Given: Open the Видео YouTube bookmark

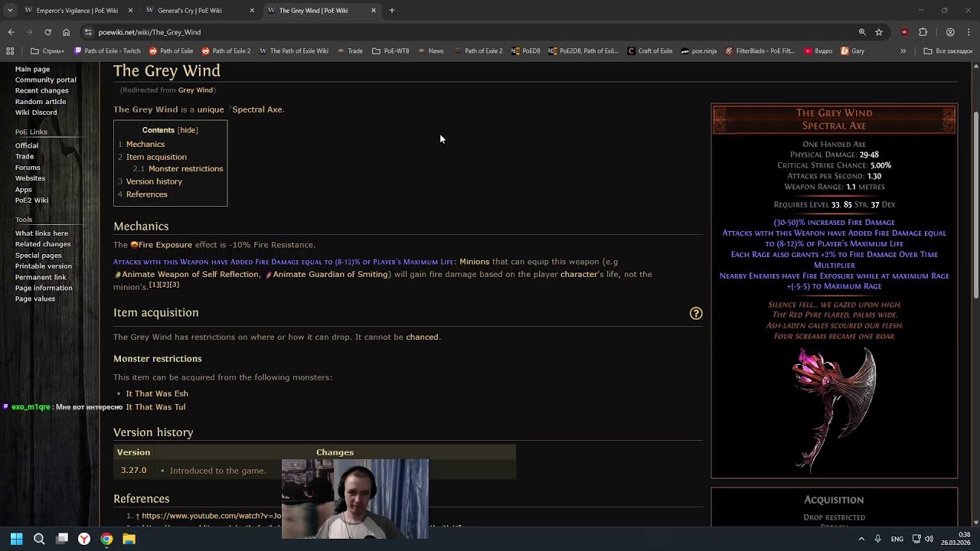Looking at the screenshot, I should pyautogui.click(x=818, y=51).
